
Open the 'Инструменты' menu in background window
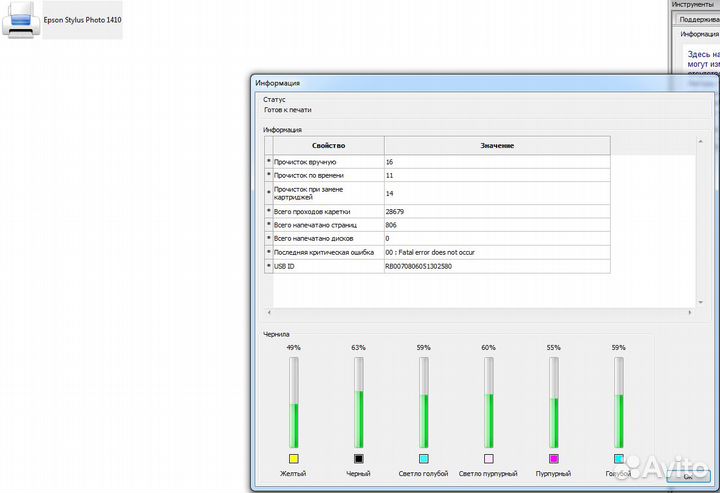coord(692,4)
